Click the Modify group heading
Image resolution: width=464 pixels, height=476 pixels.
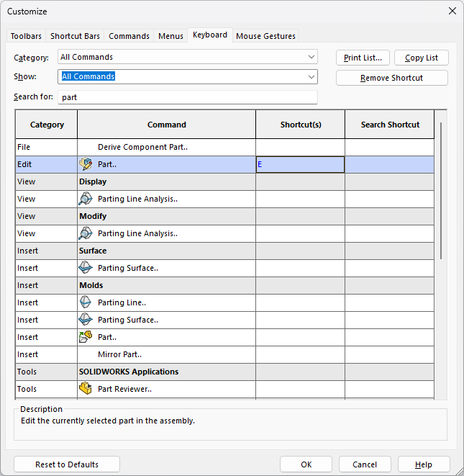click(93, 216)
